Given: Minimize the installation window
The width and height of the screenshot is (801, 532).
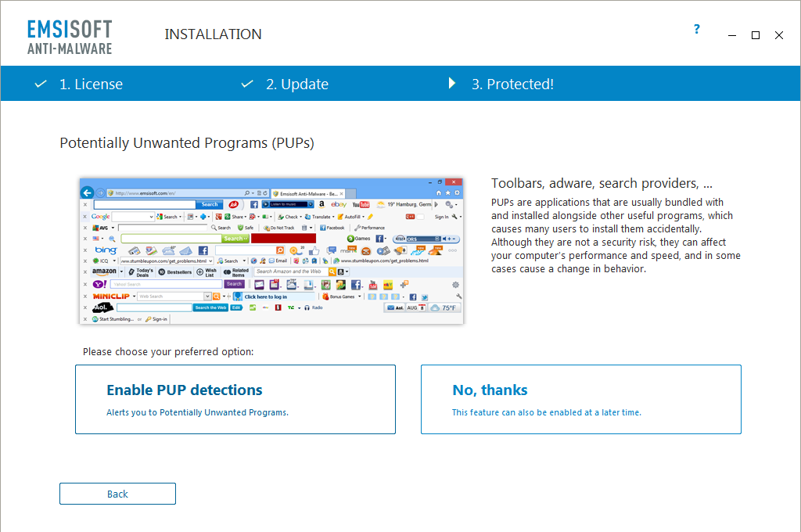Looking at the screenshot, I should coord(732,35).
